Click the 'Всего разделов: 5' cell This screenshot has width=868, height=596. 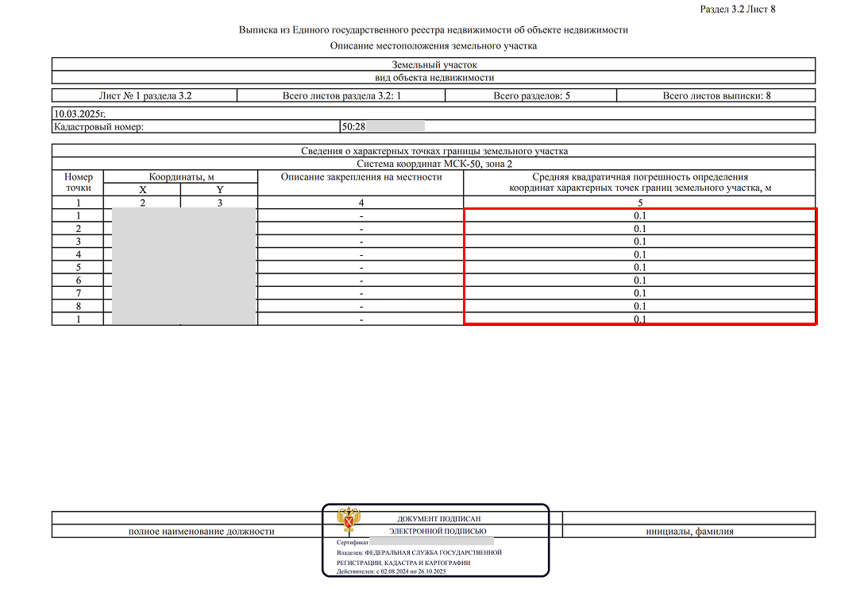pos(531,96)
